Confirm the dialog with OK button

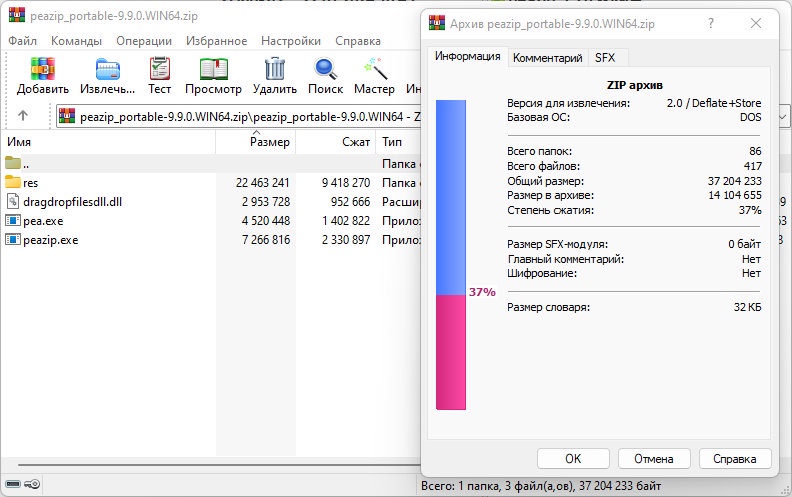click(x=573, y=459)
